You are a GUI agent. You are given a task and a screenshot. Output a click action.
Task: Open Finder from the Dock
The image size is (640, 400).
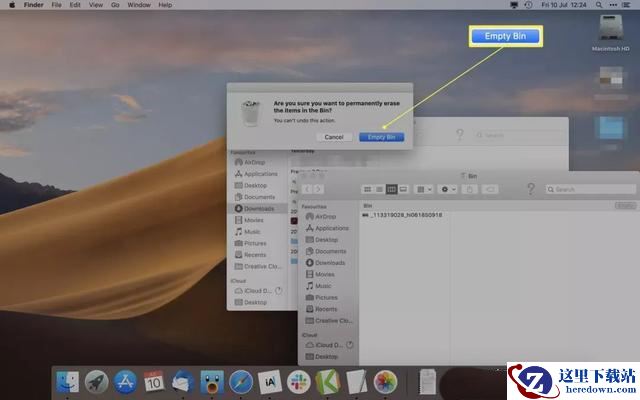point(67,382)
